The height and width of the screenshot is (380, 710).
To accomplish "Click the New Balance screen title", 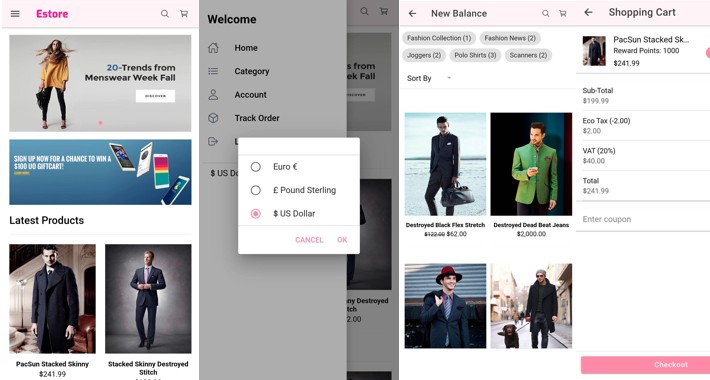I will click(459, 14).
